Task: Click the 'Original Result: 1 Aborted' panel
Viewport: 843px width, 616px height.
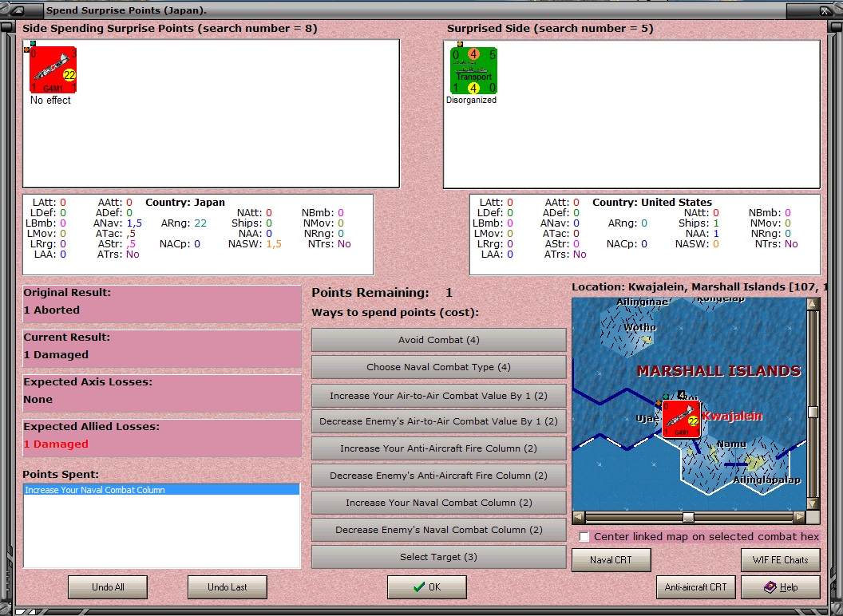Action: (162, 303)
